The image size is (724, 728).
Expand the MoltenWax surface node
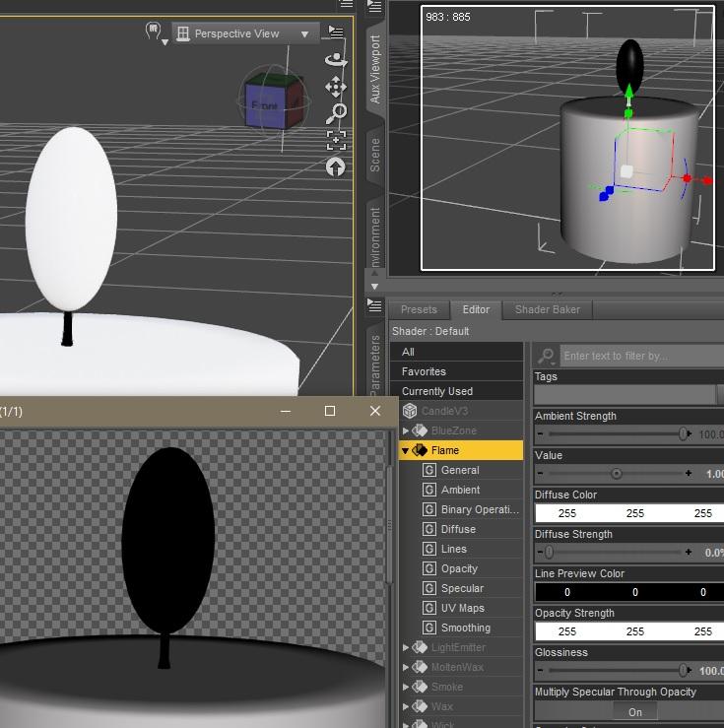click(405, 667)
